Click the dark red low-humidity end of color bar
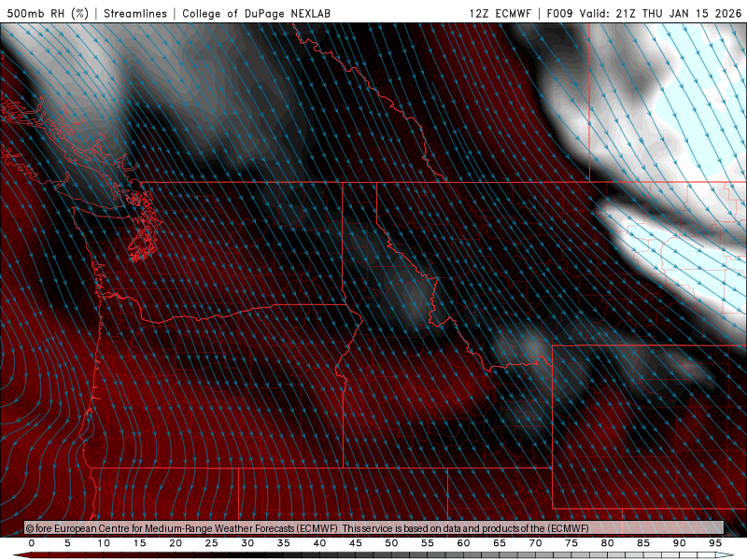This screenshot has width=747, height=560. click(21, 555)
